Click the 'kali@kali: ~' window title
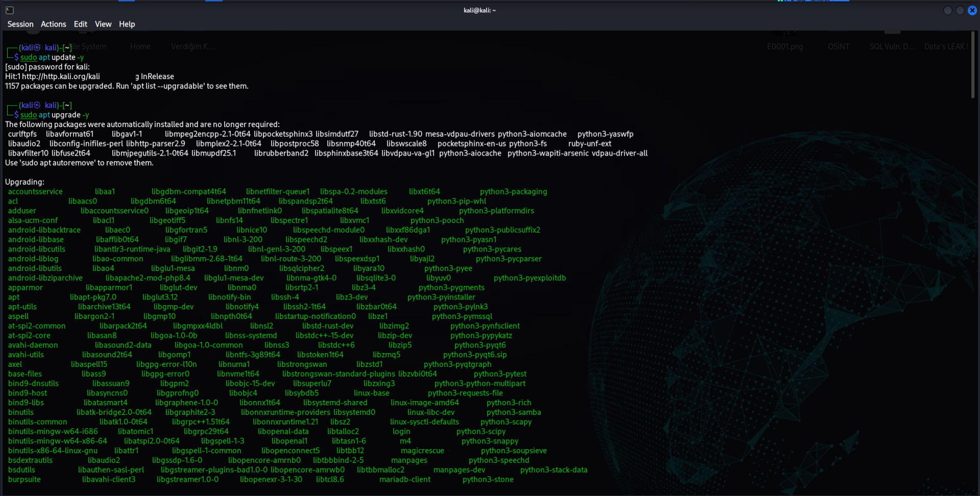This screenshot has height=496, width=980. coord(480,10)
